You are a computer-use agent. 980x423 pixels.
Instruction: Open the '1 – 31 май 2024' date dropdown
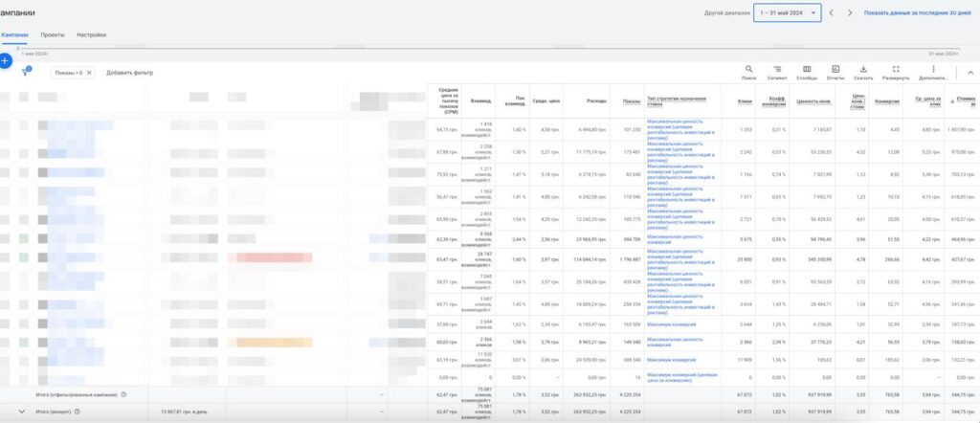point(787,12)
